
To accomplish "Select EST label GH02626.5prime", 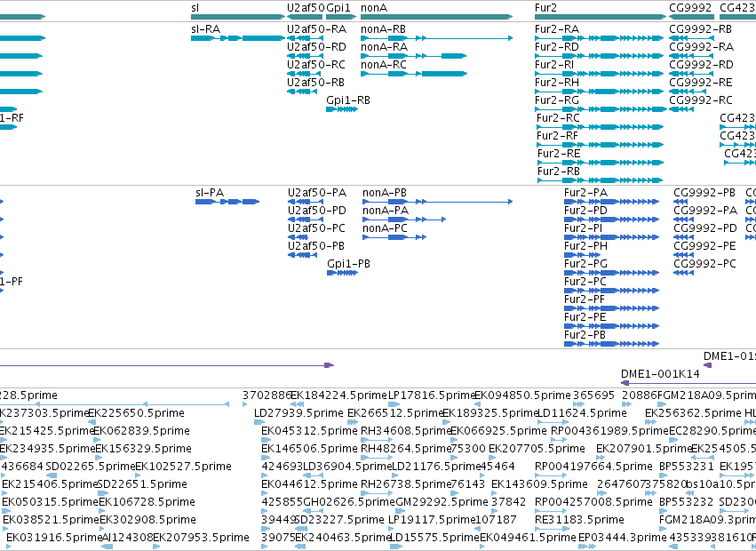I will coord(349,502).
